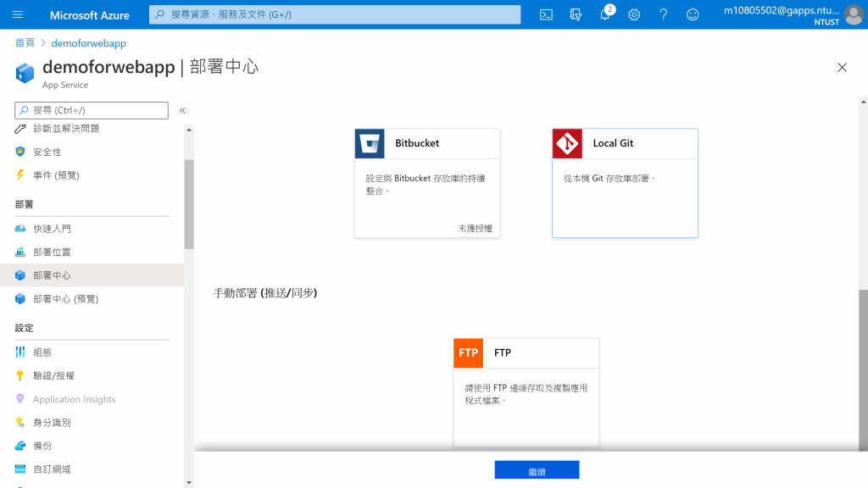Select the Local Git deployment card
Screen dimensions: 868x488
pos(625,183)
